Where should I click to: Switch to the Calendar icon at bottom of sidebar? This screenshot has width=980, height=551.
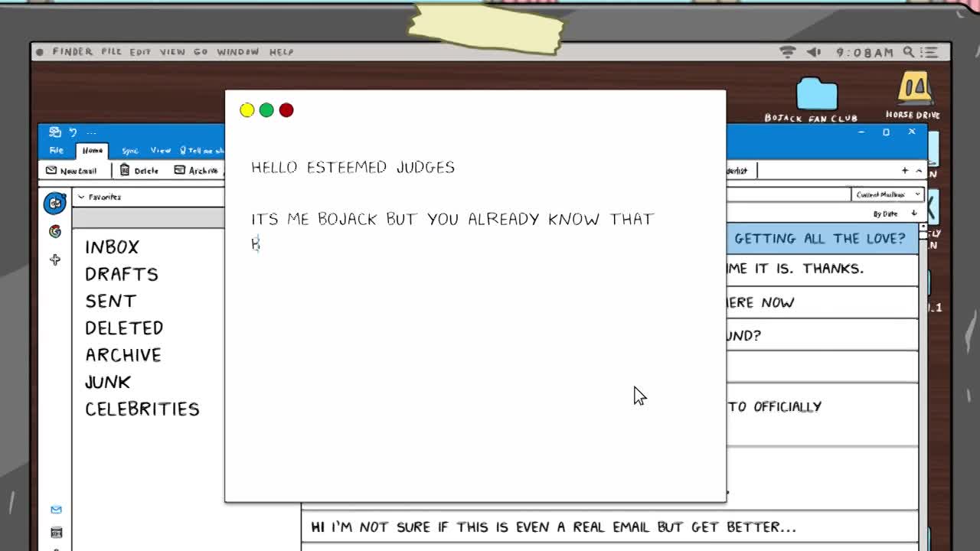point(56,533)
